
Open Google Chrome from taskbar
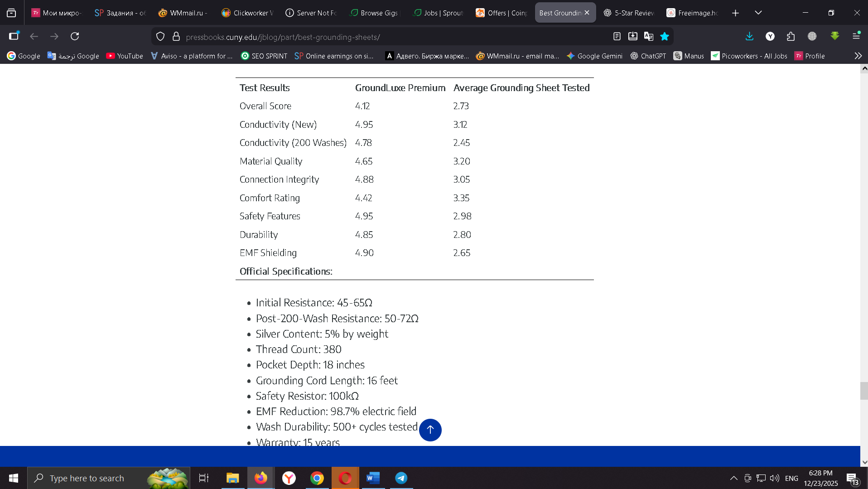click(317, 478)
